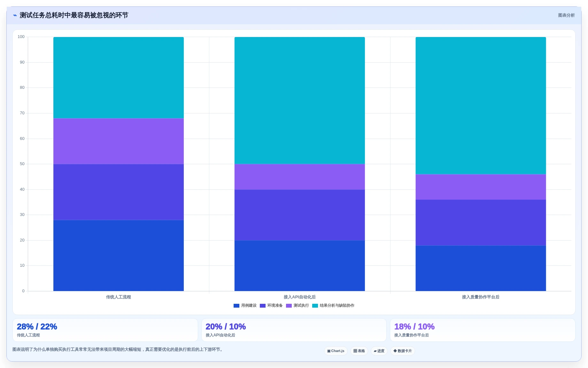Viewport: 588px width, 368px height.
Task: Click the 测试执行 legend label
Action: point(301,306)
